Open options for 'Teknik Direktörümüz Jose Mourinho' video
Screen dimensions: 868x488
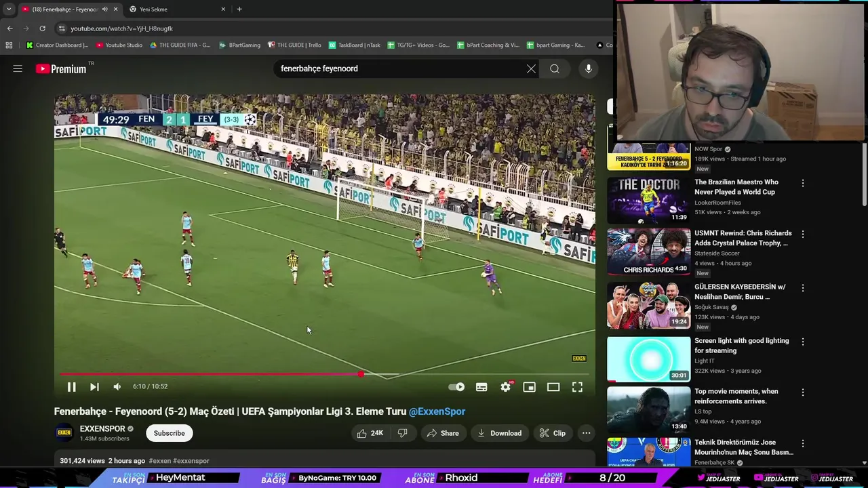click(x=803, y=443)
